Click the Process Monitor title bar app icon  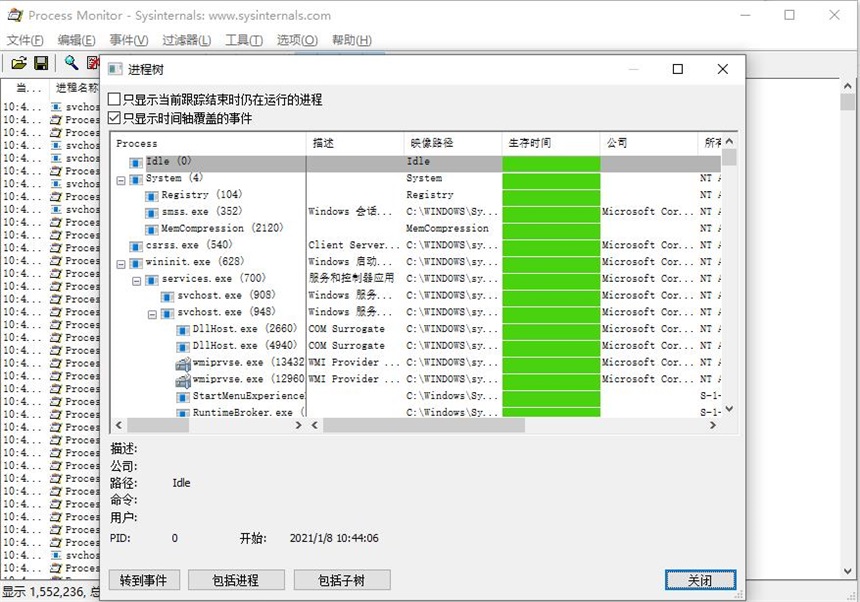click(15, 15)
